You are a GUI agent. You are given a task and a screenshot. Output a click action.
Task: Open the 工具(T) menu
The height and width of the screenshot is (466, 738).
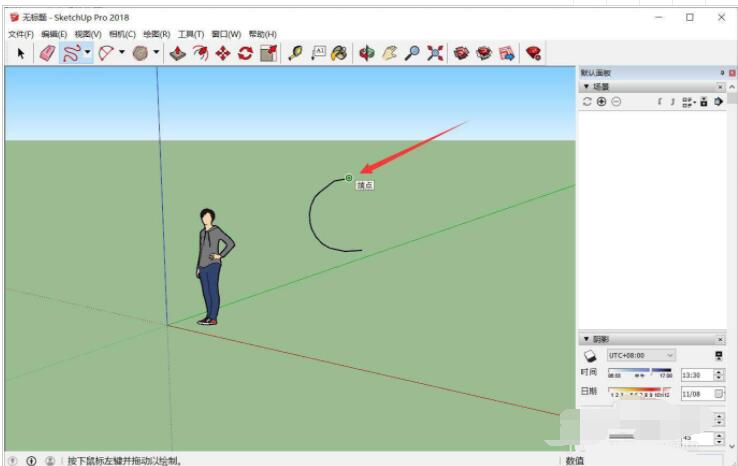tap(191, 34)
